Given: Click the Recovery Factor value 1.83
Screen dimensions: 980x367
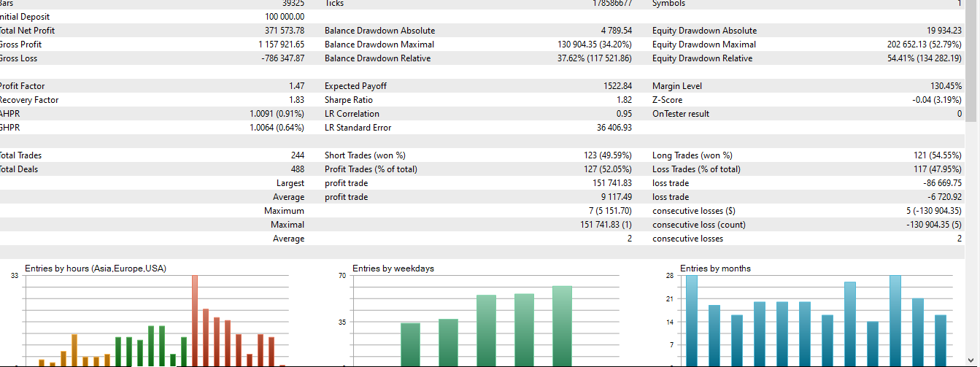Looking at the screenshot, I should [x=297, y=100].
